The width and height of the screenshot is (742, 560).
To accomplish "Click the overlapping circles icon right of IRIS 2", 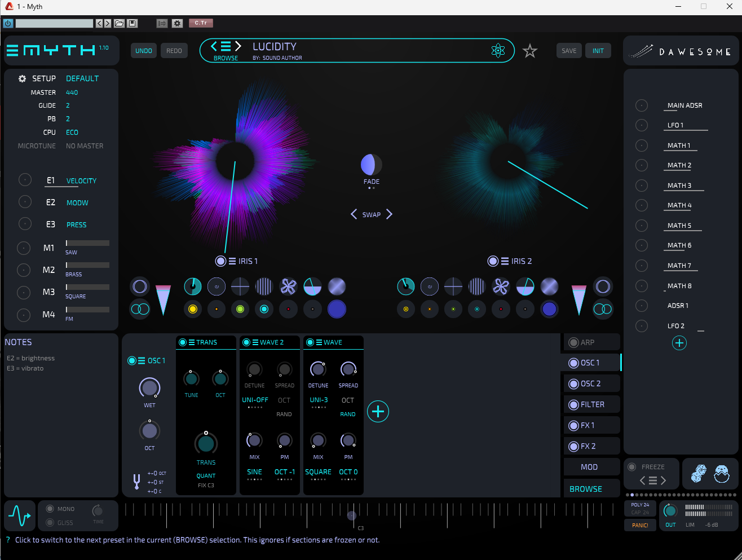I will click(603, 308).
